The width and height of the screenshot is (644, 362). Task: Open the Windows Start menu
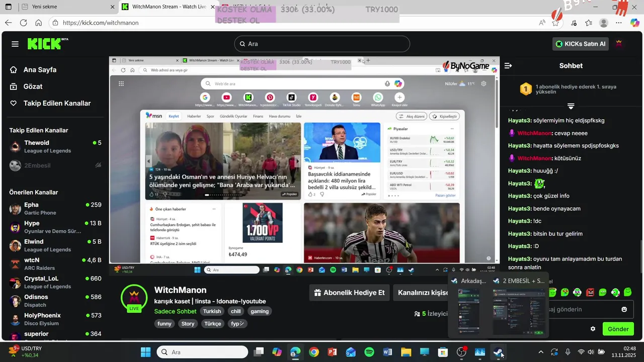(x=145, y=352)
